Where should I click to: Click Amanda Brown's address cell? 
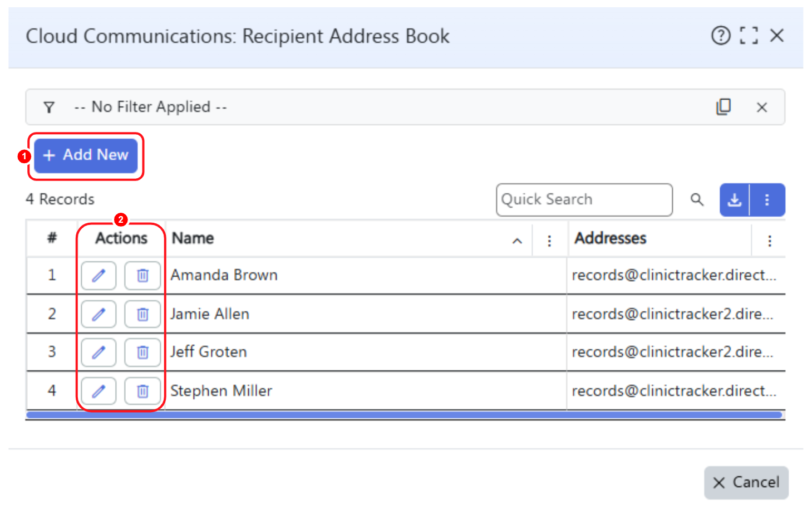click(676, 275)
